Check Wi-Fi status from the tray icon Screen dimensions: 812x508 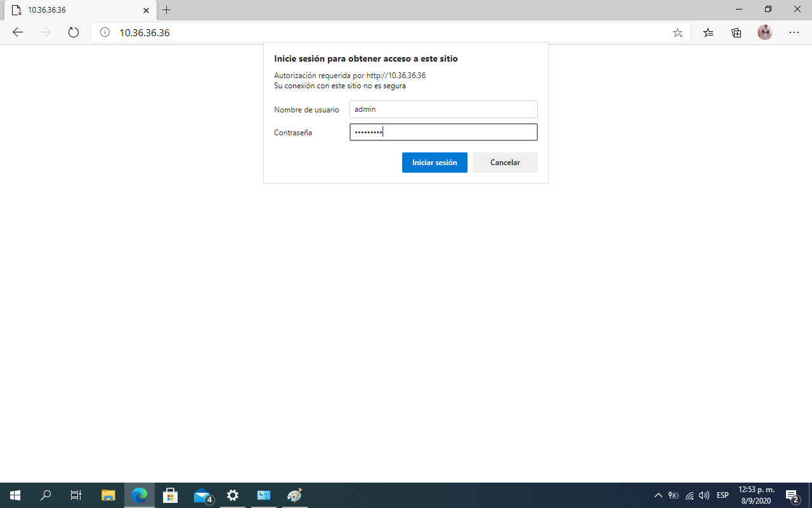click(x=689, y=496)
